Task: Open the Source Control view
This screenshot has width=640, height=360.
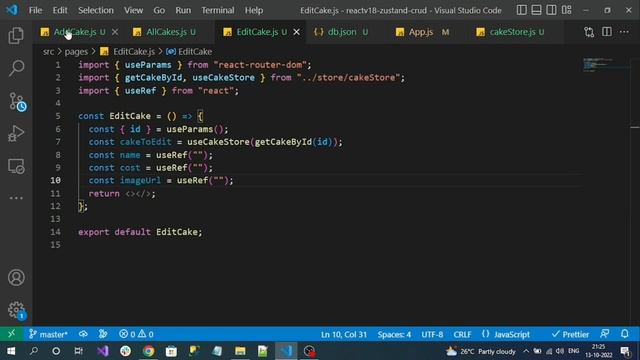Action: pos(17,101)
